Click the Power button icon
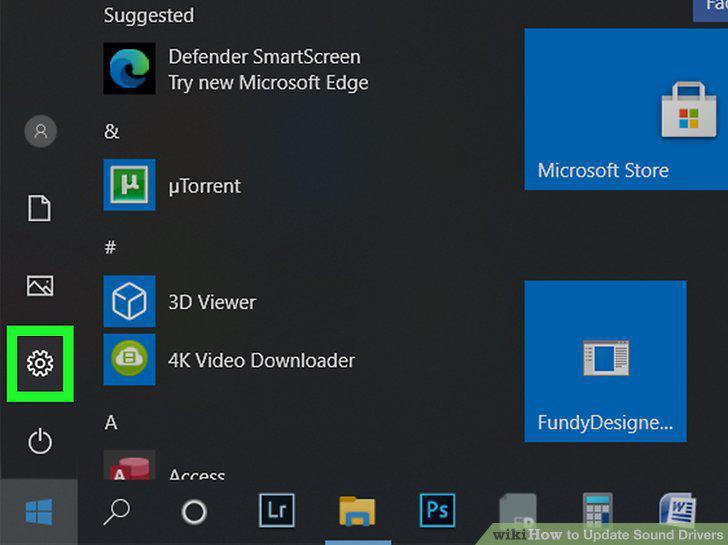 coord(40,441)
